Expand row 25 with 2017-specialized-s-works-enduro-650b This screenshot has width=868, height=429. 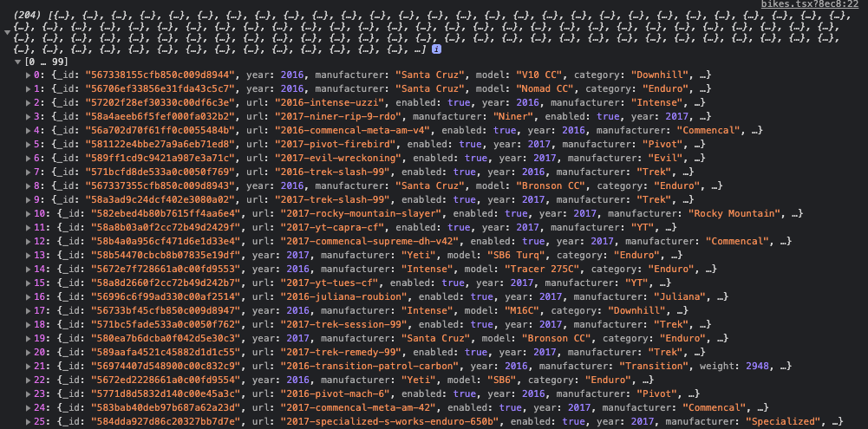point(29,420)
